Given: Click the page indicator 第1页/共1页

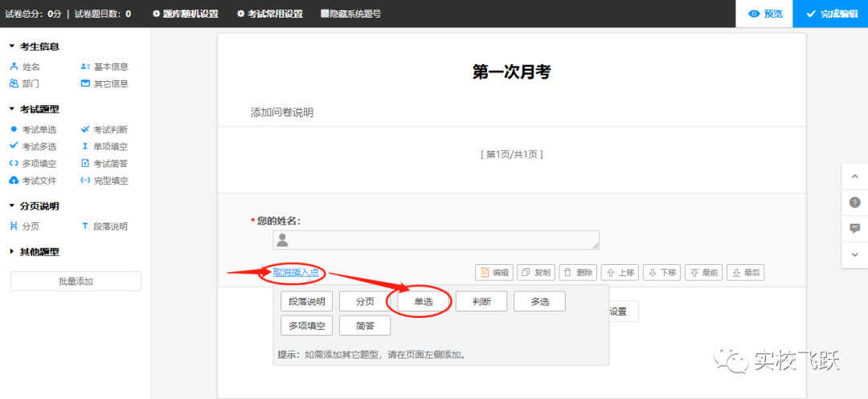Looking at the screenshot, I should point(511,154).
